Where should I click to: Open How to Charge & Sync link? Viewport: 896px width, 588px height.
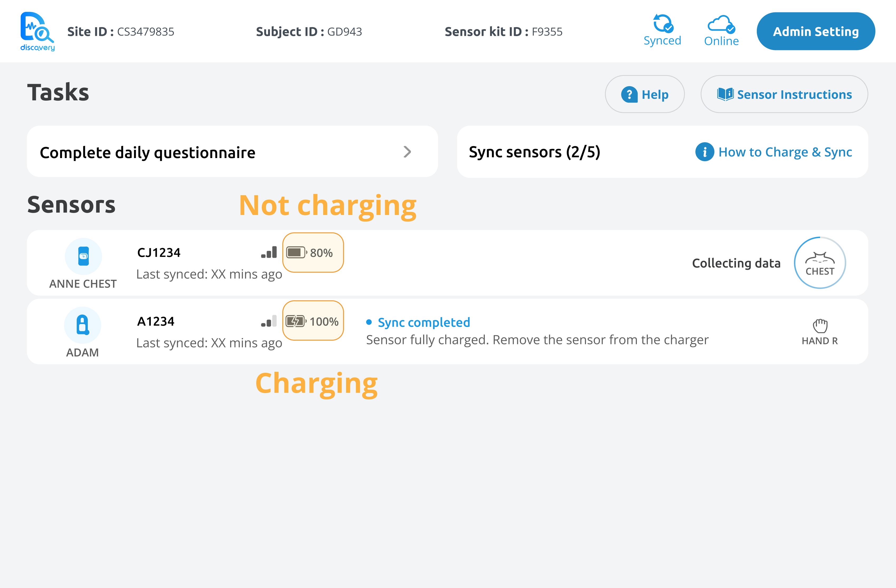tap(785, 152)
